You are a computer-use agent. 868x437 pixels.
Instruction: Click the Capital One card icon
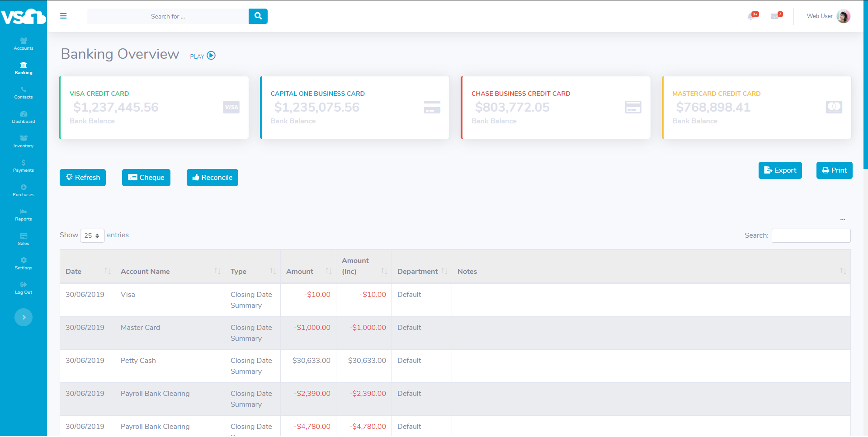pyautogui.click(x=432, y=107)
